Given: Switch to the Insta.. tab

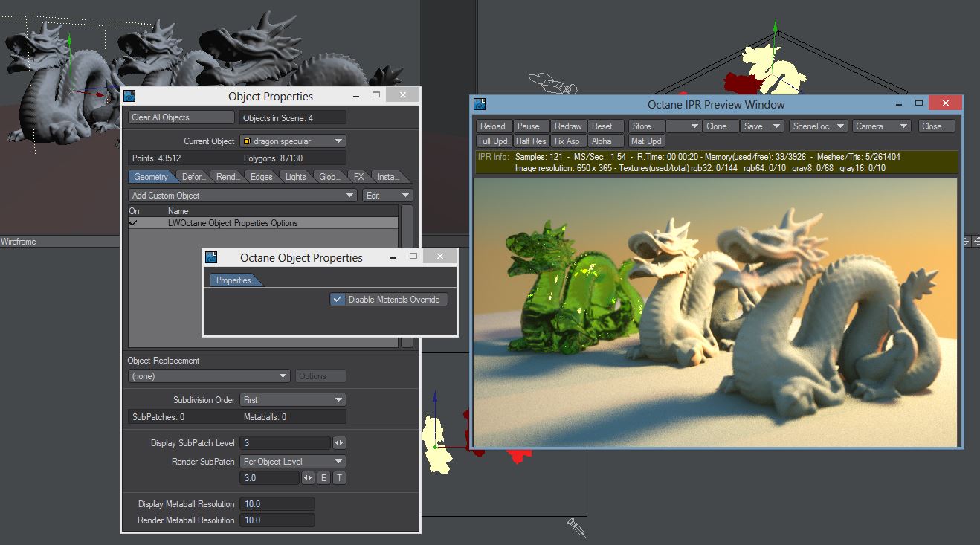Looking at the screenshot, I should [x=388, y=177].
